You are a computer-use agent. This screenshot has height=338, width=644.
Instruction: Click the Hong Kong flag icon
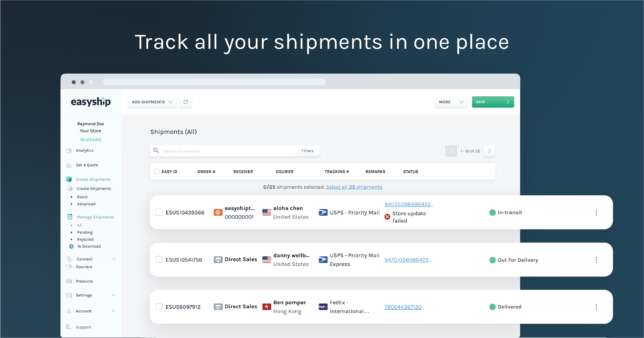pos(267,307)
